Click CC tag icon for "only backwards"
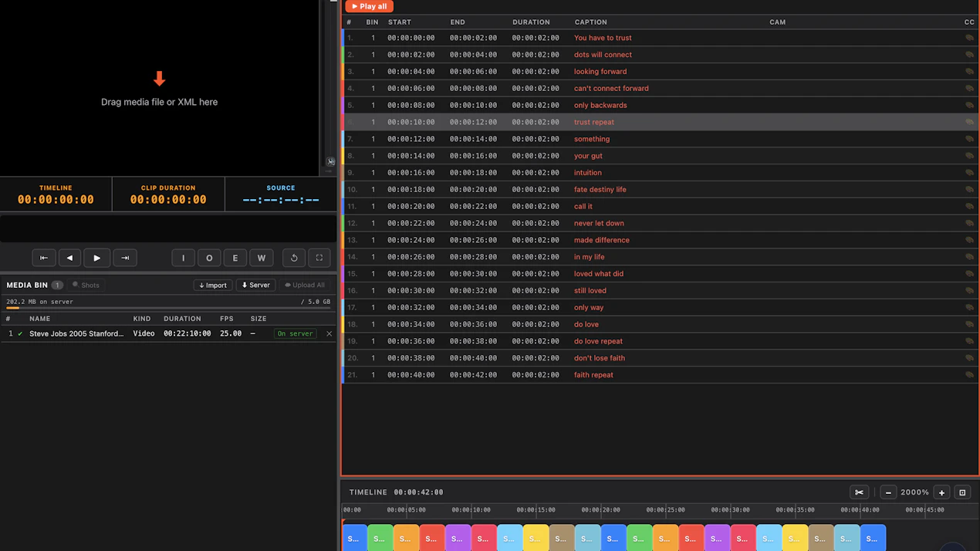 [x=969, y=105]
